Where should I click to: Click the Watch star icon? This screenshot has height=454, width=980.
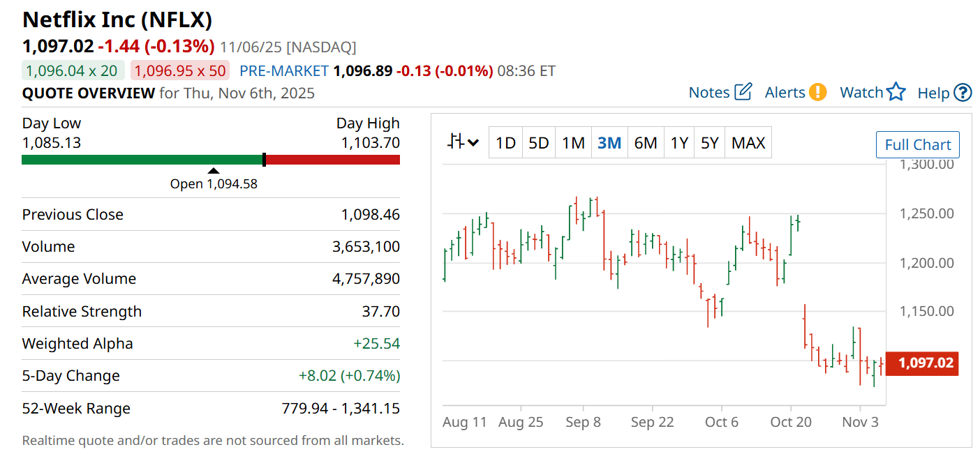click(x=896, y=92)
